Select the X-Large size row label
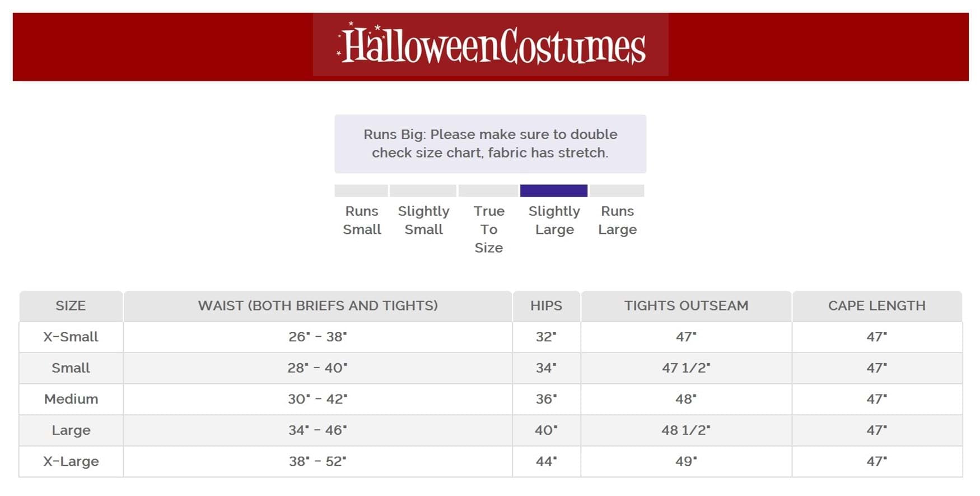Image resolution: width=980 pixels, height=496 pixels. point(71,461)
